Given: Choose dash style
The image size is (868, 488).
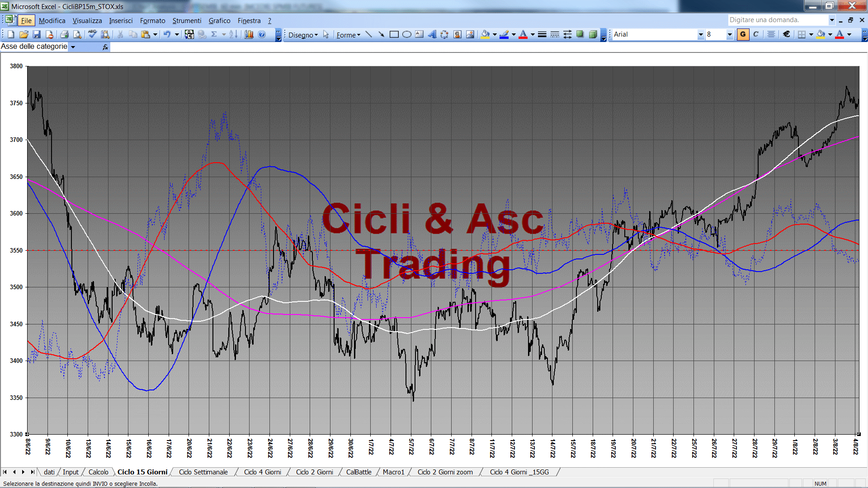Looking at the screenshot, I should pyautogui.click(x=555, y=34).
